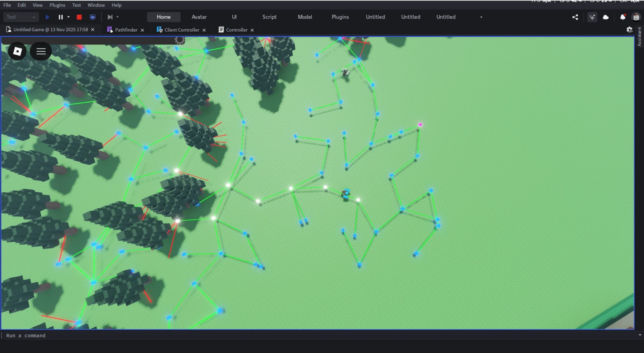This screenshot has width=644, height=353.
Task: Open the Roblox logo menu in viewport
Action: coord(17,51)
